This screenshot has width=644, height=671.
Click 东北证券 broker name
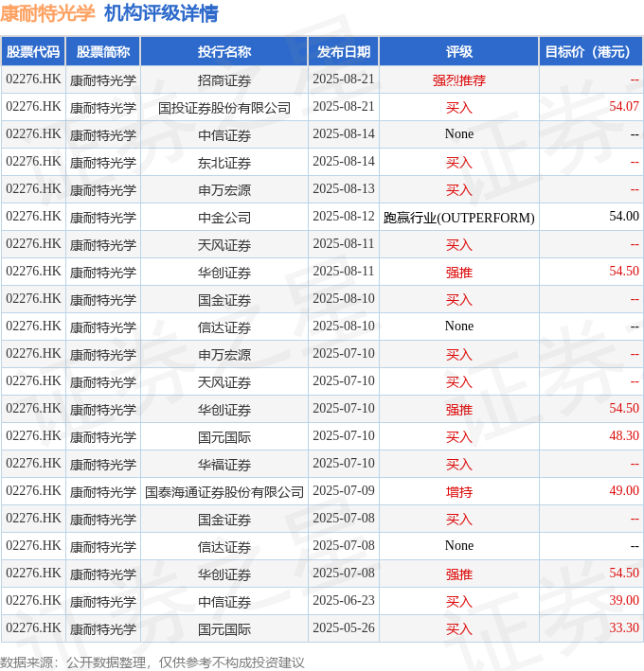pyautogui.click(x=224, y=162)
